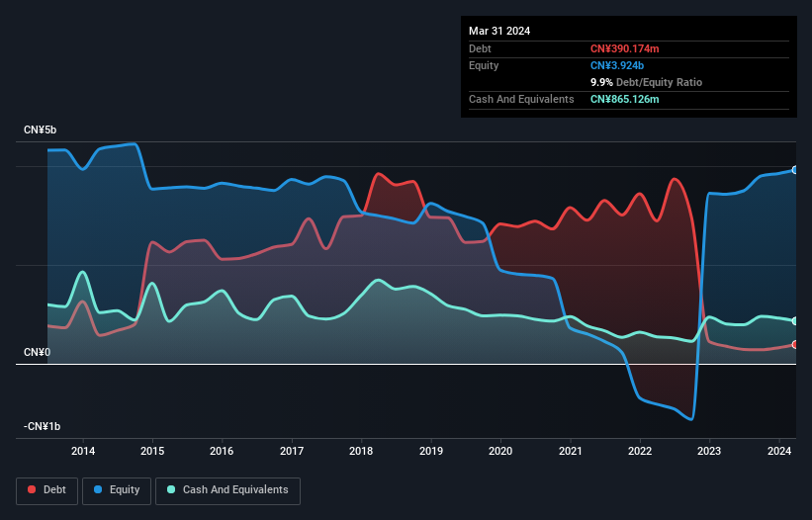Viewport: 812px width, 520px height.
Task: Click the 2018 x-axis label
Action: [x=361, y=451]
